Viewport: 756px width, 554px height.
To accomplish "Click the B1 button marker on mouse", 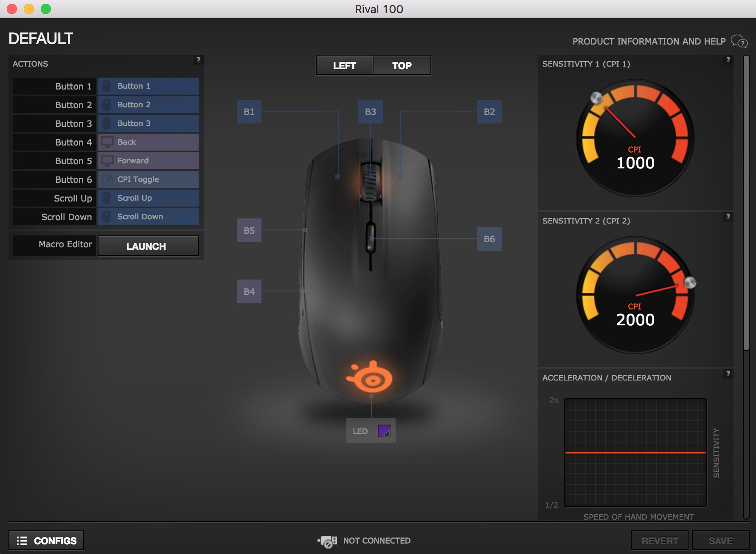I will [x=249, y=112].
